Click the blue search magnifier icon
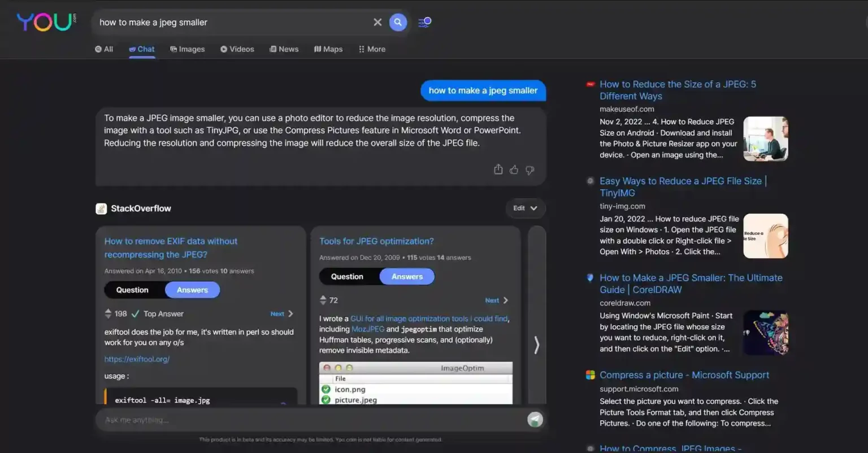The width and height of the screenshot is (868, 453). tap(398, 22)
